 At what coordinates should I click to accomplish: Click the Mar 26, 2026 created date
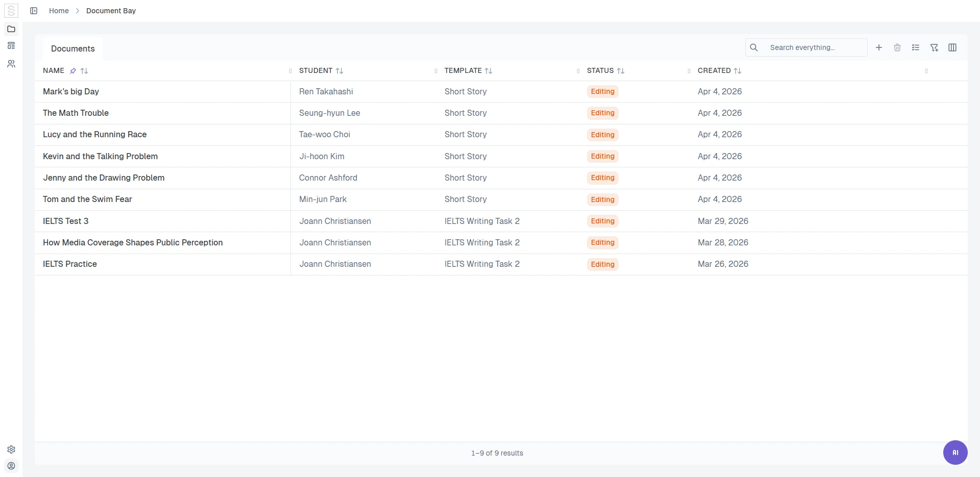coord(723,264)
